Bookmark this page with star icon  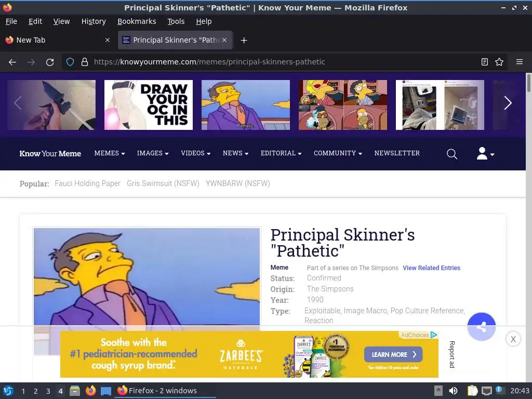[x=499, y=62]
